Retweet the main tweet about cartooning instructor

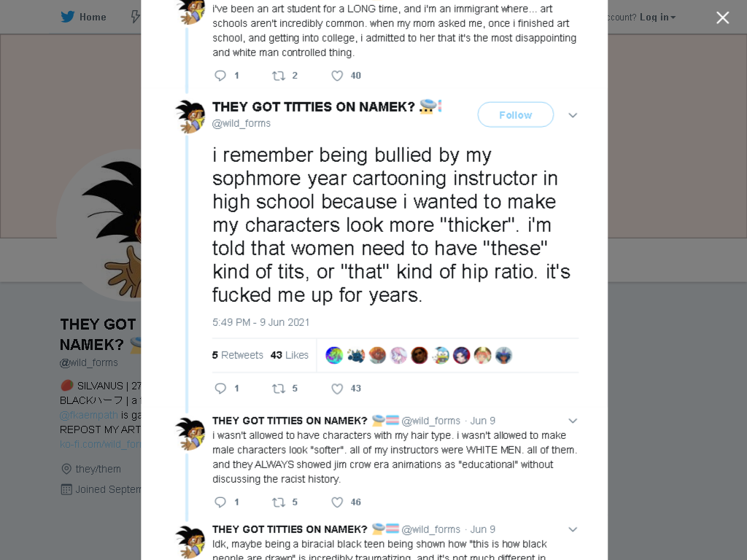coord(278,389)
